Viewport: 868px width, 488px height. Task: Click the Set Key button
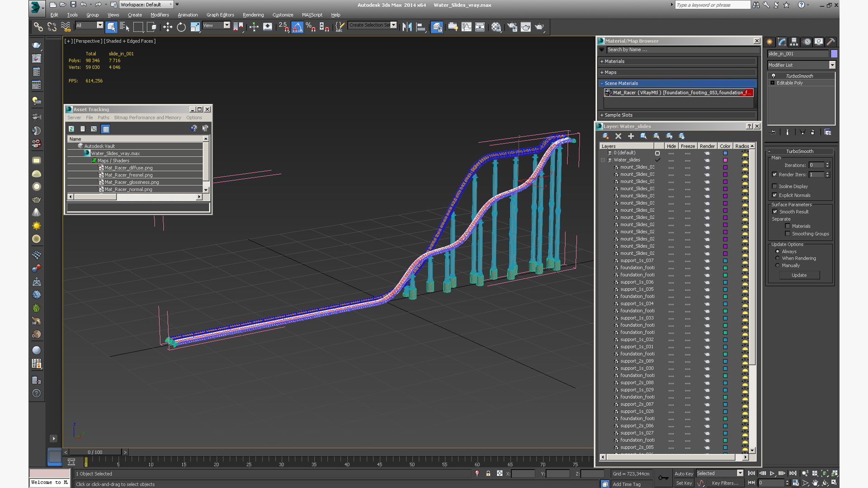684,483
